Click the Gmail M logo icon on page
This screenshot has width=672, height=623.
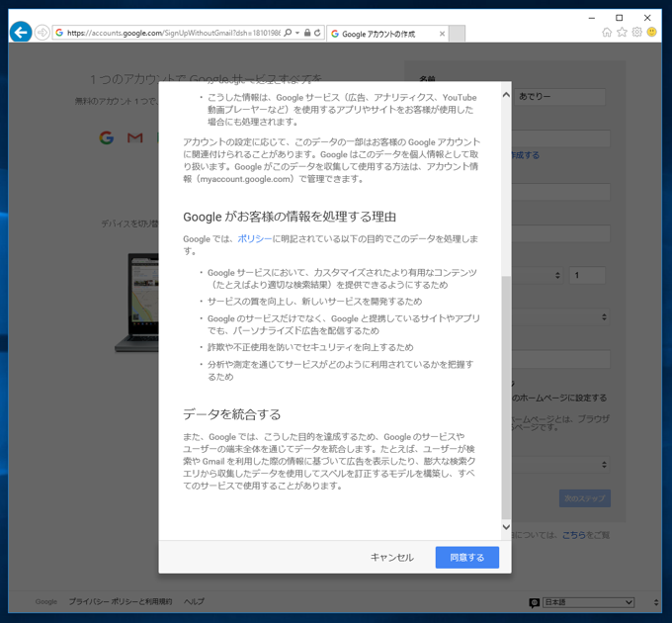[135, 137]
